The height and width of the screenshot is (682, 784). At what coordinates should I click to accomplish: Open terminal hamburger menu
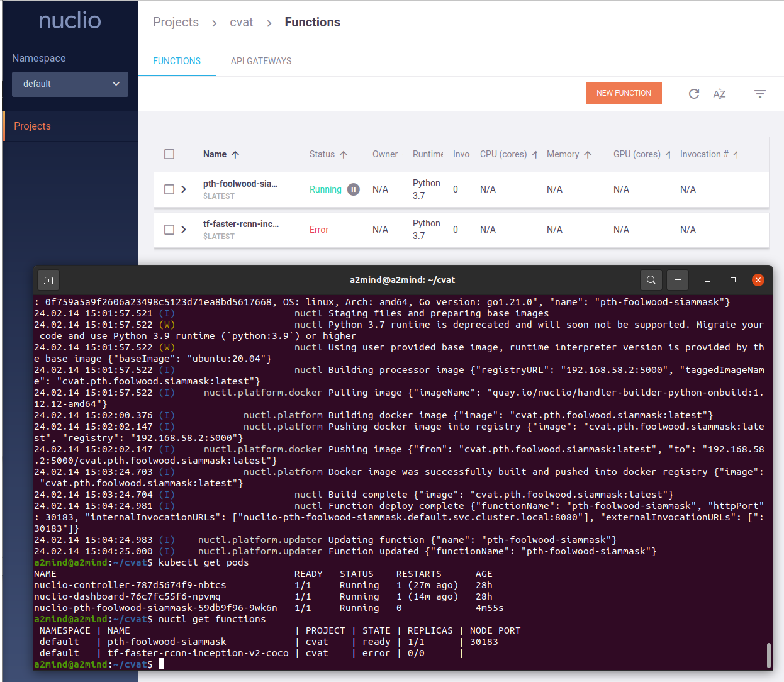pyautogui.click(x=678, y=280)
